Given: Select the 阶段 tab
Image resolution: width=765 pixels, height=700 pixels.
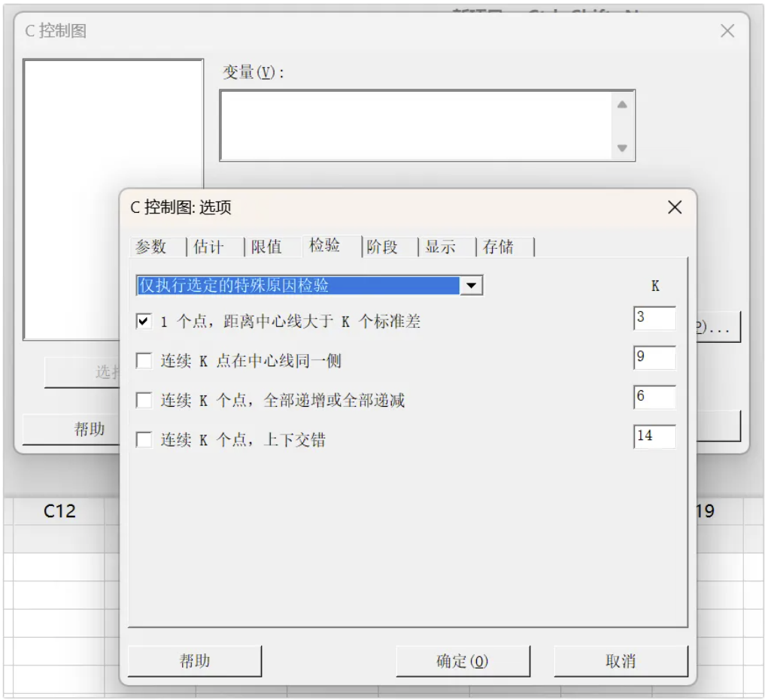Looking at the screenshot, I should click(x=382, y=247).
